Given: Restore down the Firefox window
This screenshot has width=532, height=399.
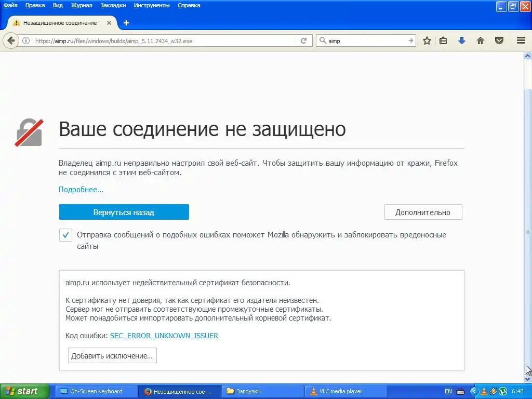Looking at the screenshot, I should pyautogui.click(x=513, y=6).
